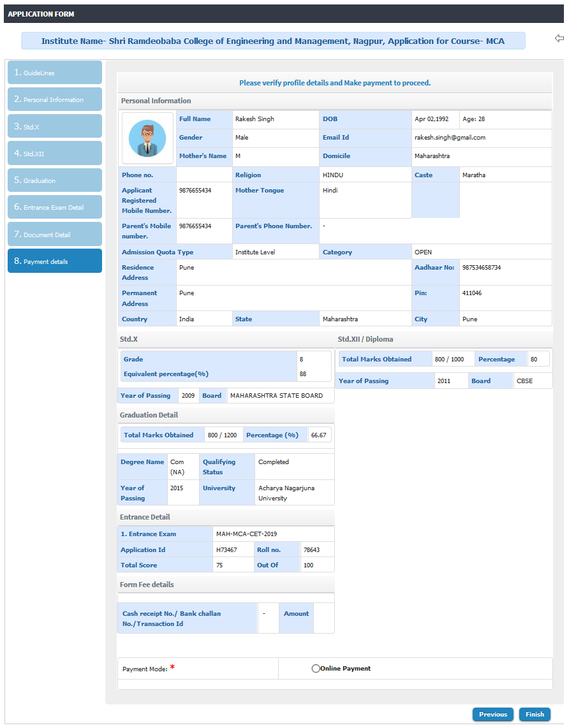Click the gender value Male
Viewport: 569px width, 728px height.
[242, 138]
